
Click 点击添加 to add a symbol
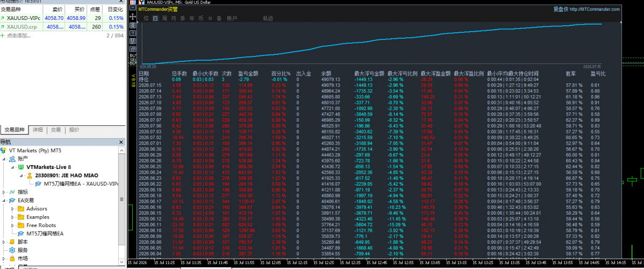(18, 36)
